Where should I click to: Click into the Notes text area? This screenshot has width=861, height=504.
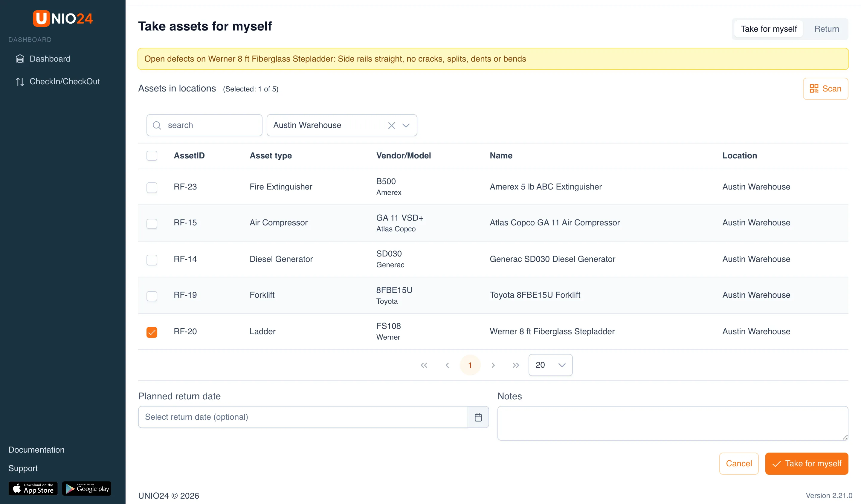point(672,423)
